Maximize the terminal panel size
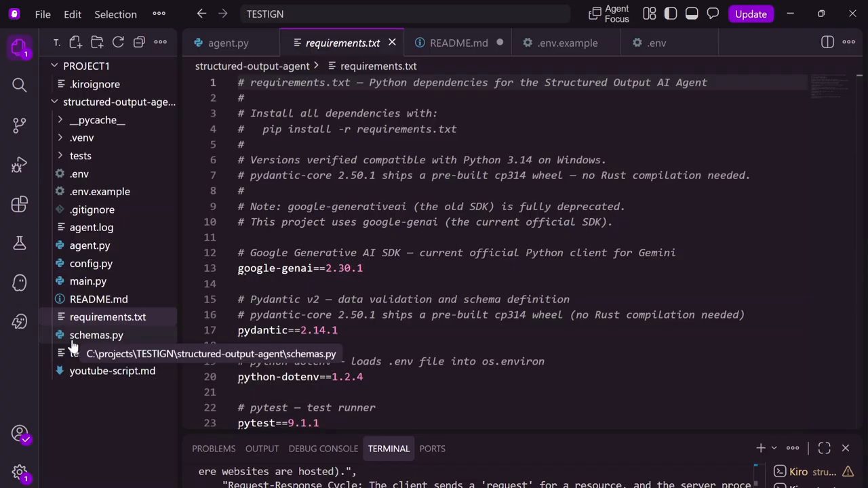This screenshot has height=488, width=868. [824, 448]
